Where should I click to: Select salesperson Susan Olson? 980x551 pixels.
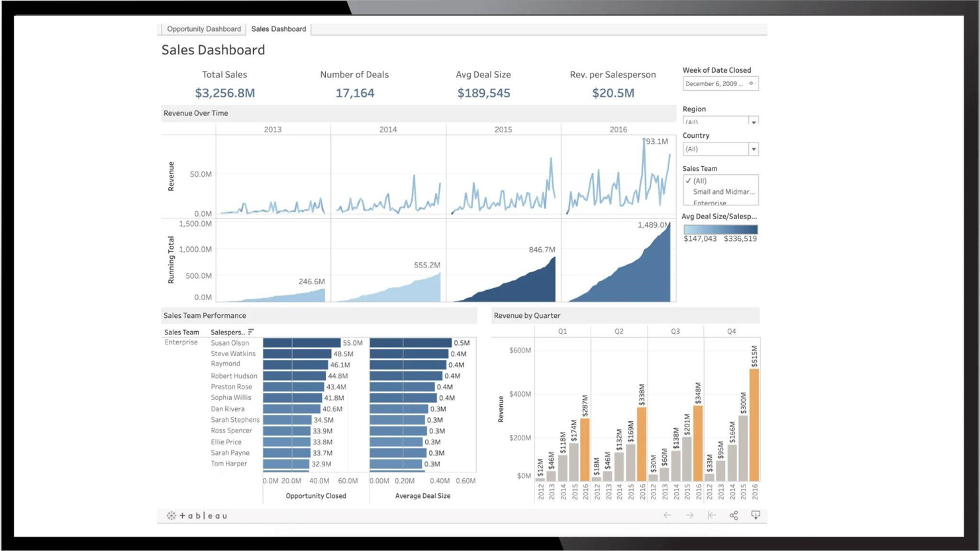pyautogui.click(x=230, y=343)
